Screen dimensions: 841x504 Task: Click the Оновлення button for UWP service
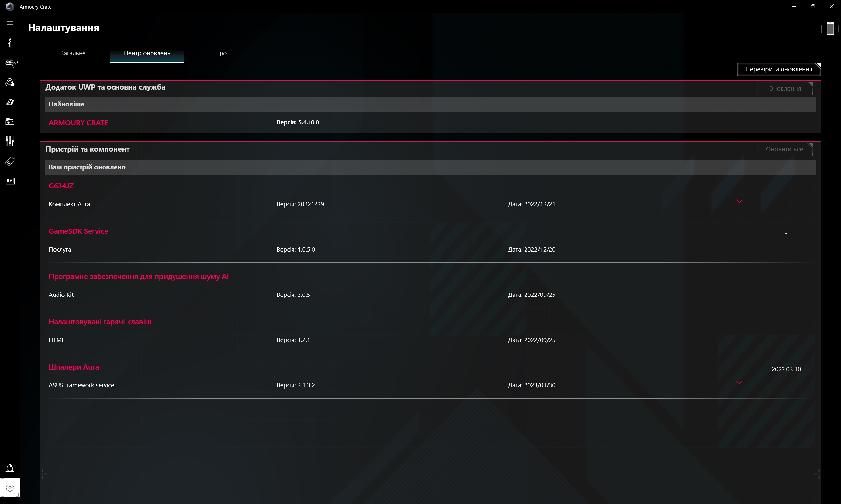tap(784, 89)
